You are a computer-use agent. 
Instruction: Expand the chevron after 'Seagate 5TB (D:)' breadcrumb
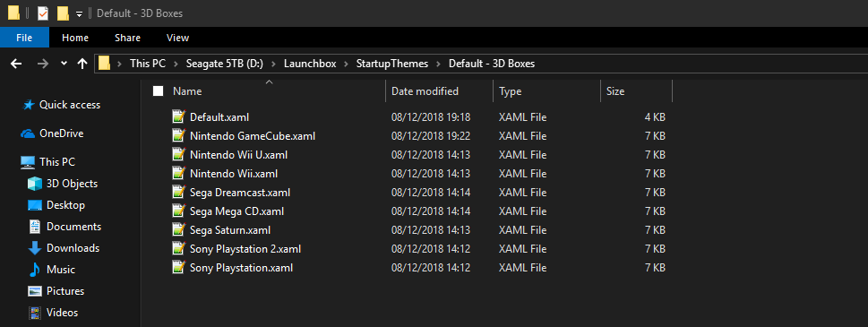[x=274, y=64]
